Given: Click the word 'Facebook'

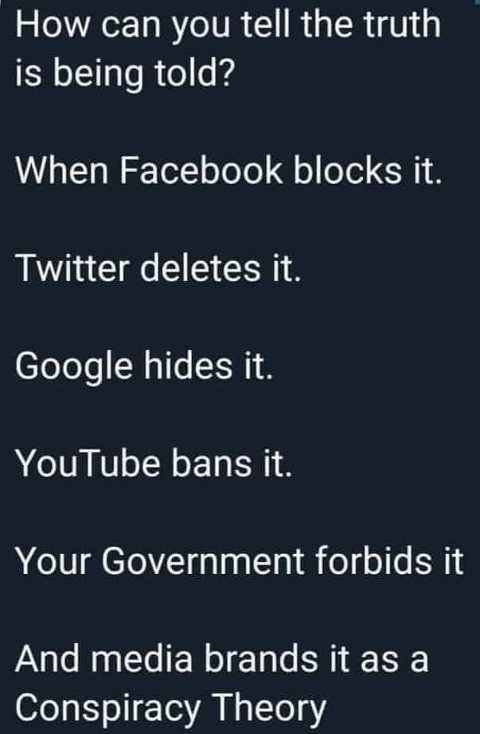Looking at the screenshot, I should point(201,169).
